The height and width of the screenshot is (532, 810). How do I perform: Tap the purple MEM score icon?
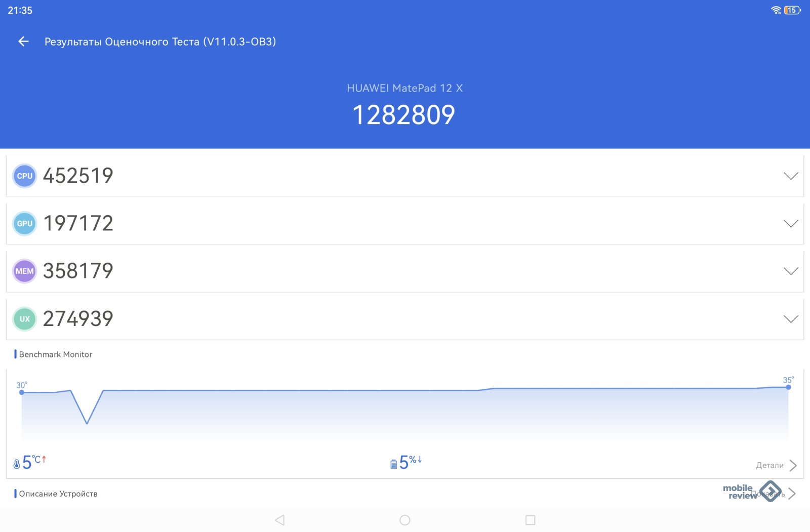[24, 271]
